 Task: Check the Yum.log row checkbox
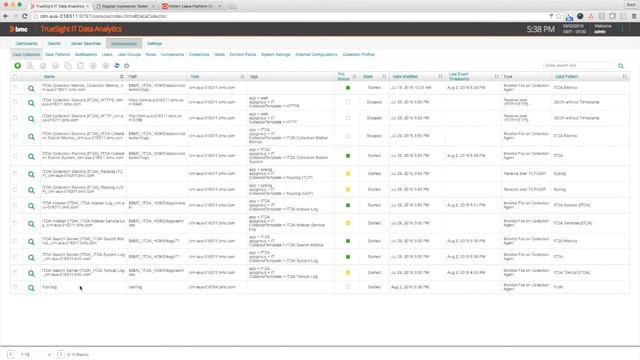15,287
